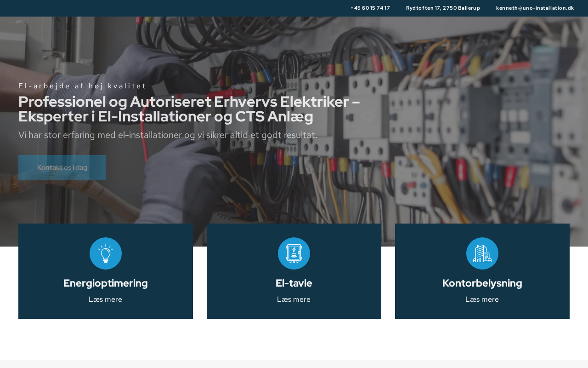
Task: Click the light gray footer strip at page bottom
Action: pyautogui.click(x=294, y=364)
